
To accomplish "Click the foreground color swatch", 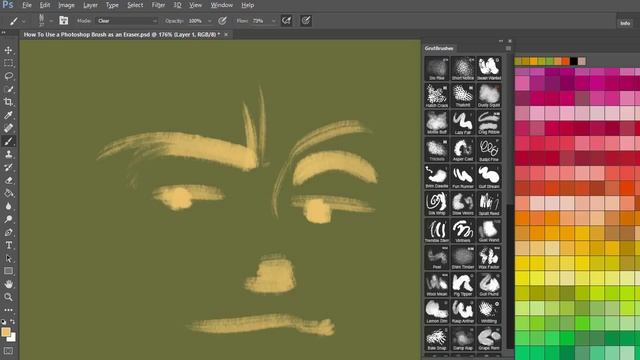I will (5, 332).
